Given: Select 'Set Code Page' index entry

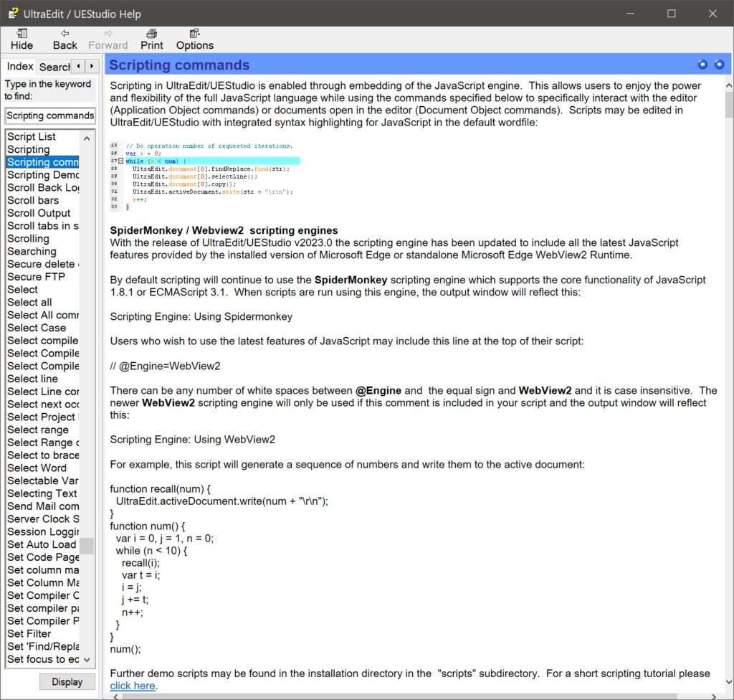Looking at the screenshot, I should tap(42, 557).
